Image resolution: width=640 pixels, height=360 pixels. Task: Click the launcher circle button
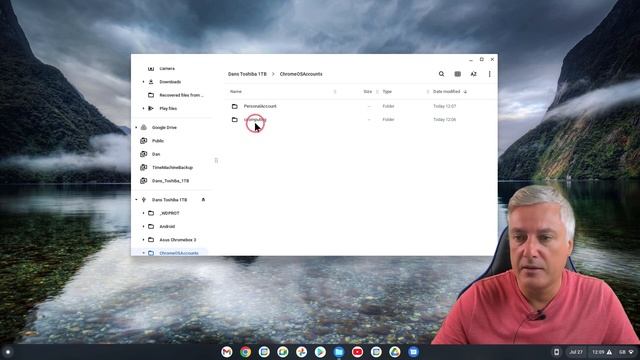[8, 352]
